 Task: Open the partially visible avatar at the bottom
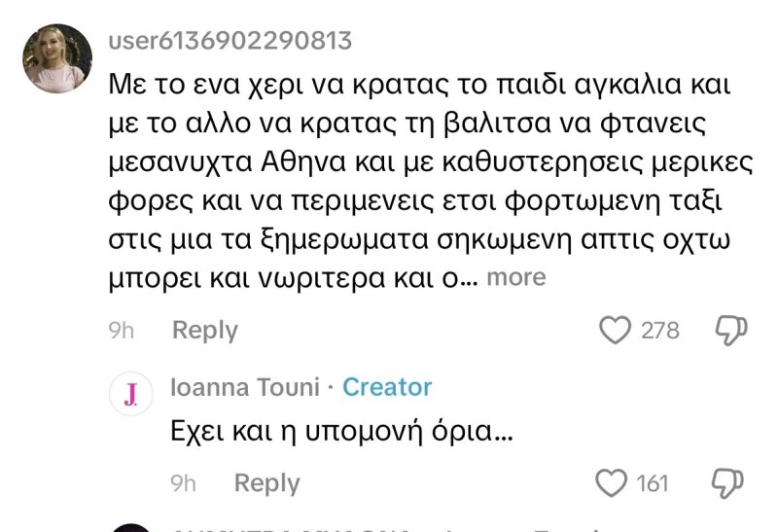pos(130,526)
